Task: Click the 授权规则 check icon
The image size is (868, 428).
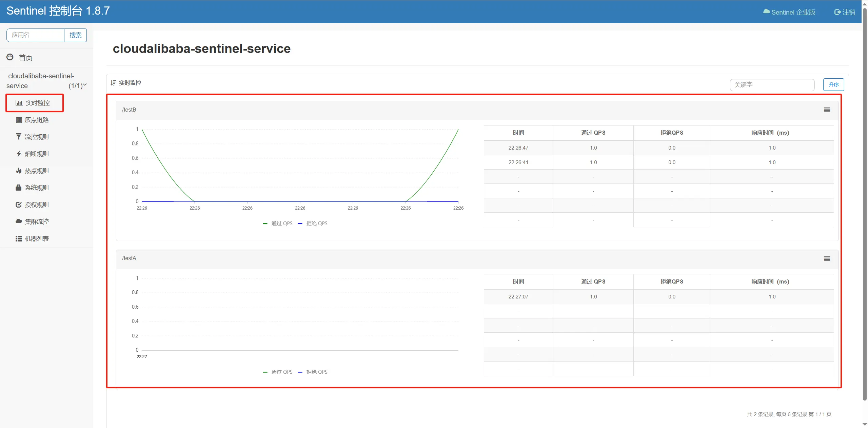Action: pyautogui.click(x=19, y=205)
